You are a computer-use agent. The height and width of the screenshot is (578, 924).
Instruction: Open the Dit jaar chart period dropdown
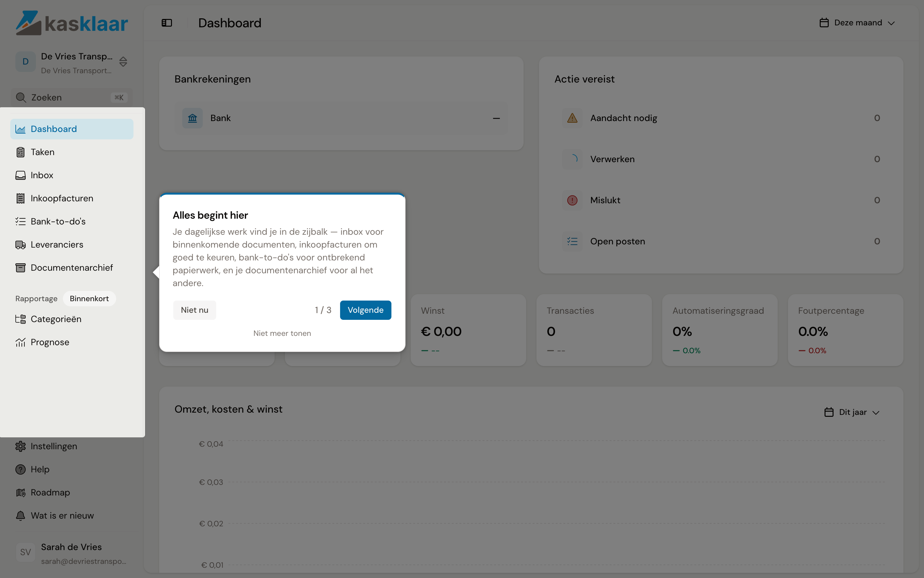point(852,413)
